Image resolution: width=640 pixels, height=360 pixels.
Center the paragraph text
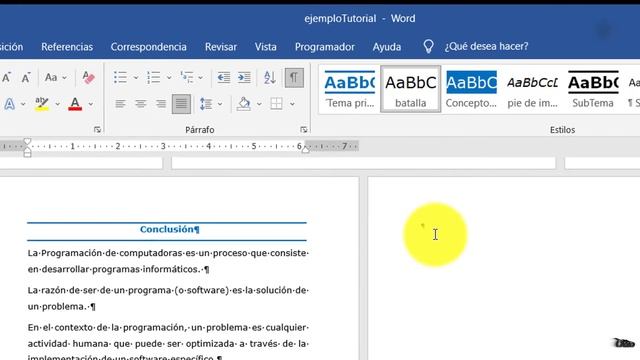[x=140, y=104]
